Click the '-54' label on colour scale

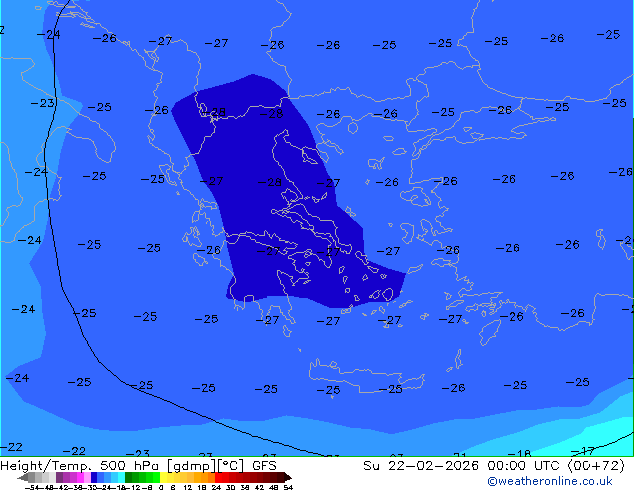pyautogui.click(x=32, y=487)
